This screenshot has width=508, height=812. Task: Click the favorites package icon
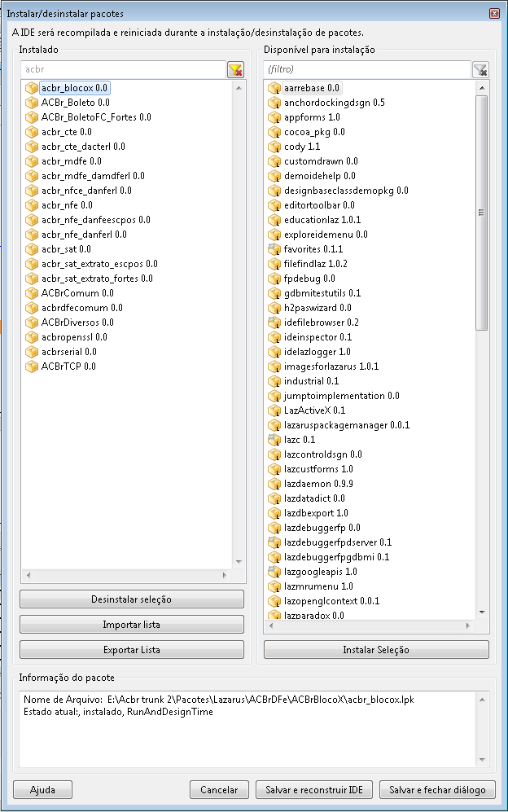[274, 249]
